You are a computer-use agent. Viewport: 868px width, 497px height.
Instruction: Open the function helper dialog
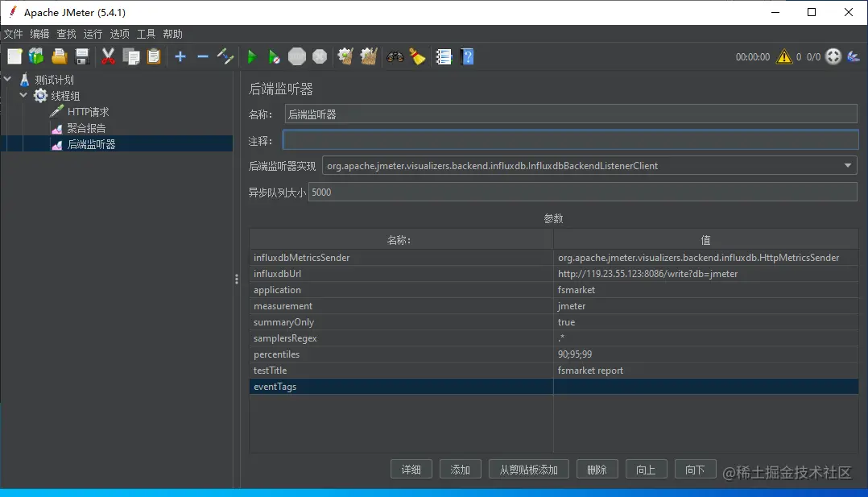pos(444,56)
